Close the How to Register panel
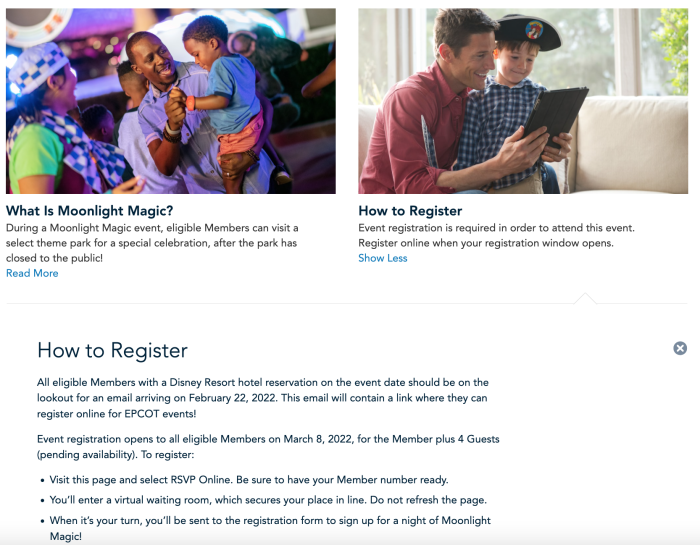This screenshot has height=545, width=700. 680,348
